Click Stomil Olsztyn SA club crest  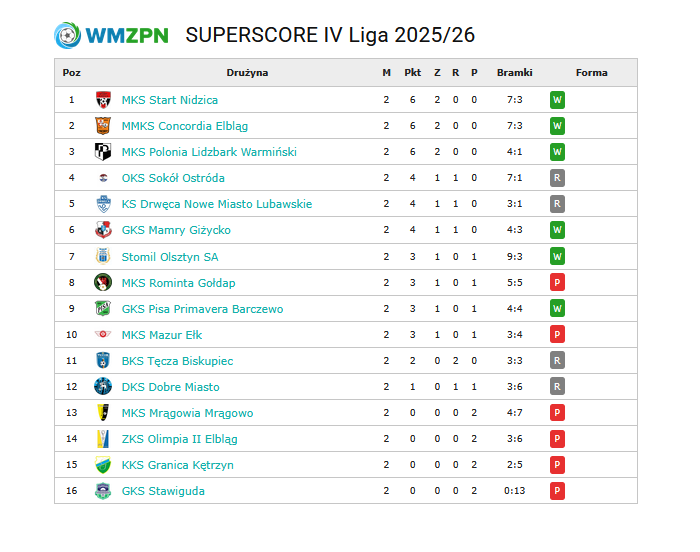(x=103, y=257)
